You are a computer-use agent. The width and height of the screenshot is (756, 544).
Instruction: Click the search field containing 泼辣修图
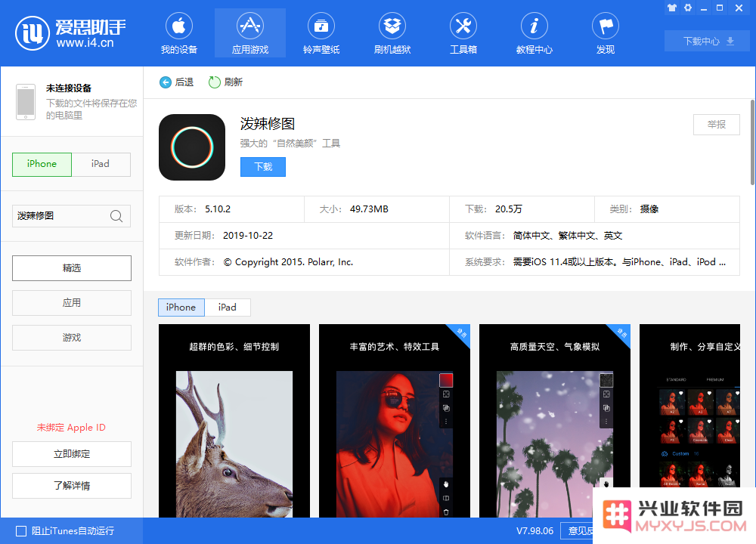[x=71, y=216]
